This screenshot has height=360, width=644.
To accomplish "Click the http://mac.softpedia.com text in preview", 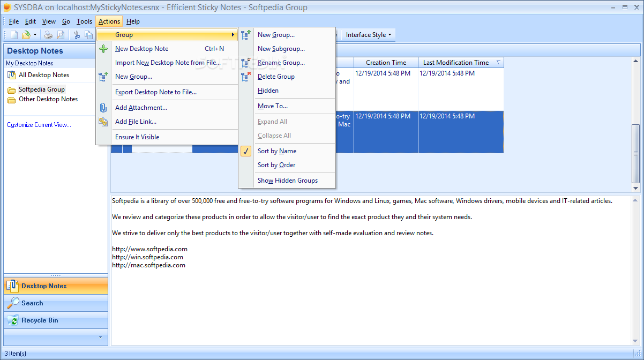I will tap(148, 265).
